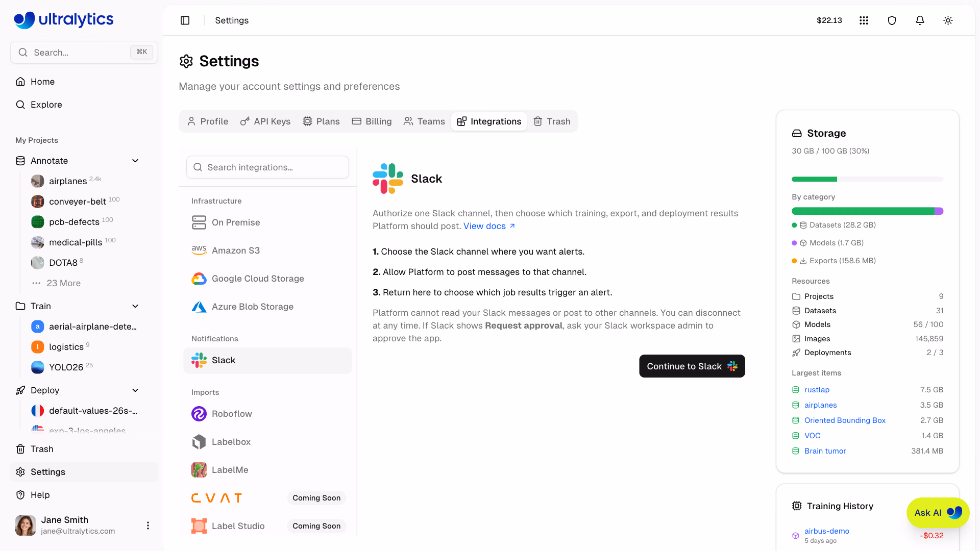The image size is (980, 551).
Task: Open aerial-airplane-dete project
Action: pyautogui.click(x=84, y=327)
